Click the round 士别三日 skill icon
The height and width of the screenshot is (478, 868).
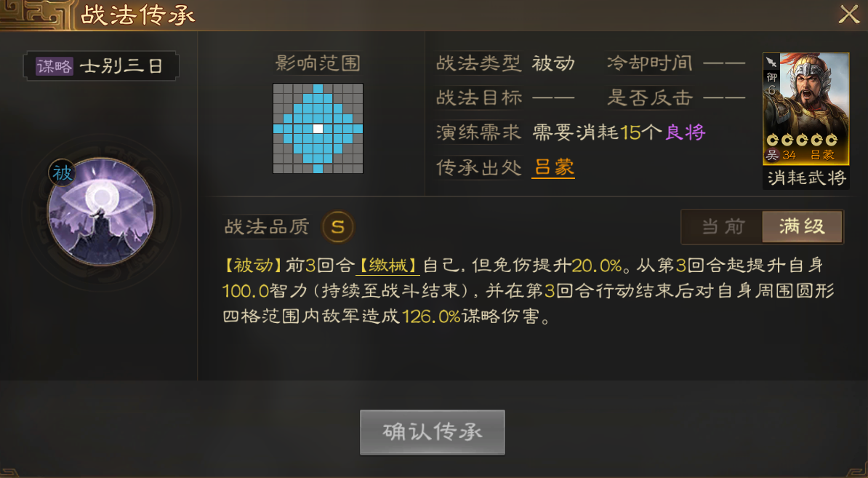101,212
